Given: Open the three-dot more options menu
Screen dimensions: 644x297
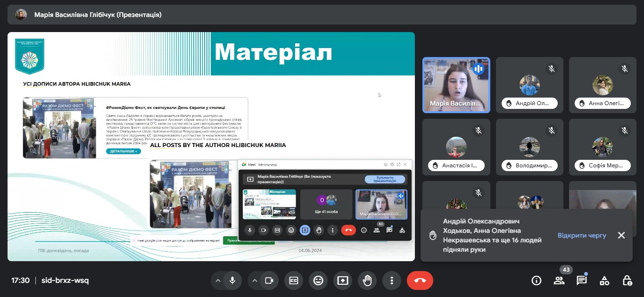Looking at the screenshot, I should click(392, 280).
